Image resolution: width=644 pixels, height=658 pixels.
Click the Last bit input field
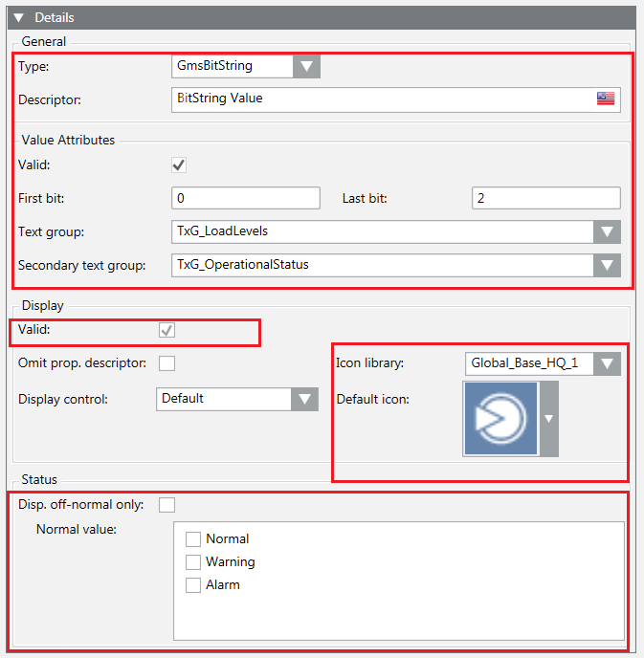pyautogui.click(x=545, y=198)
